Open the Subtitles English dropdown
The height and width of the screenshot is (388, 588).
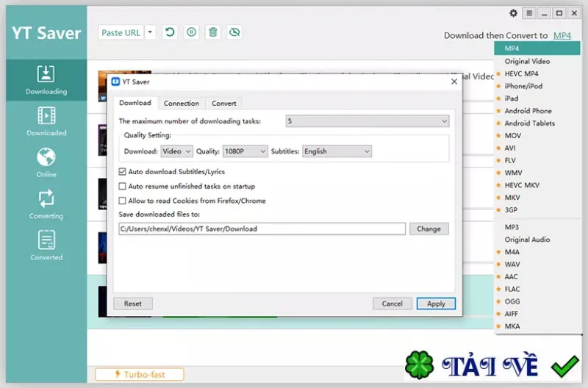(337, 151)
